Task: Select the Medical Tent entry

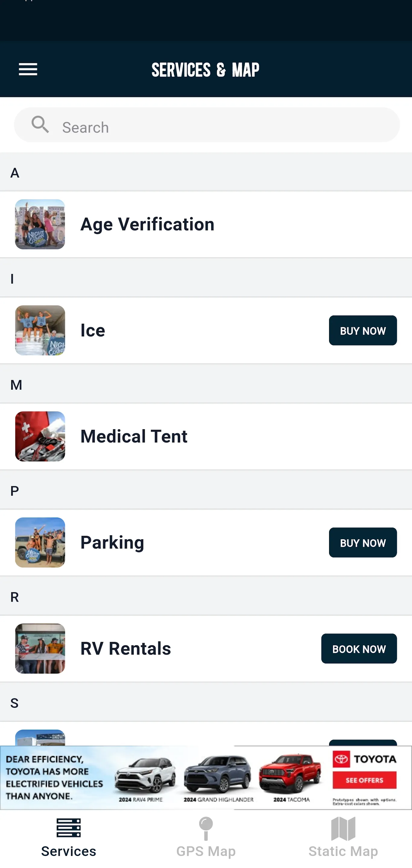Action: (x=134, y=436)
